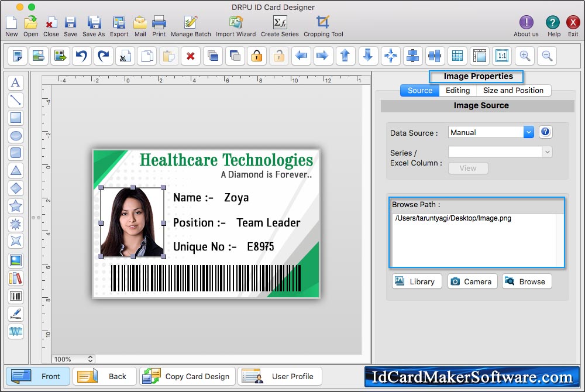Image resolution: width=585 pixels, height=392 pixels.
Task: Select the photo on the ID card
Action: (132, 222)
